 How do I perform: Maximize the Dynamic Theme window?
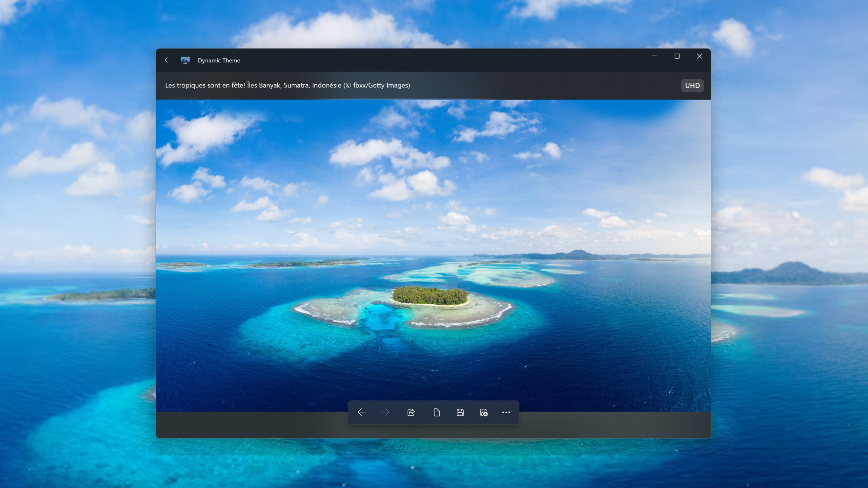click(677, 56)
